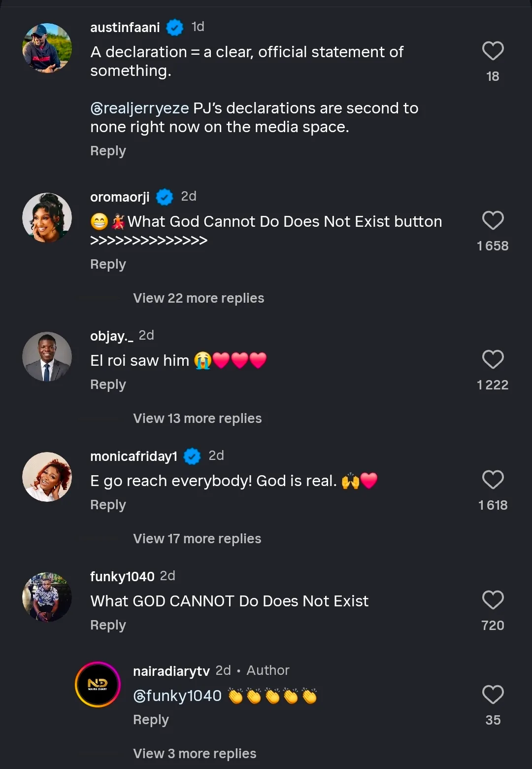
Task: Open nairadiarytv's ND logo avatar
Action: (x=98, y=684)
